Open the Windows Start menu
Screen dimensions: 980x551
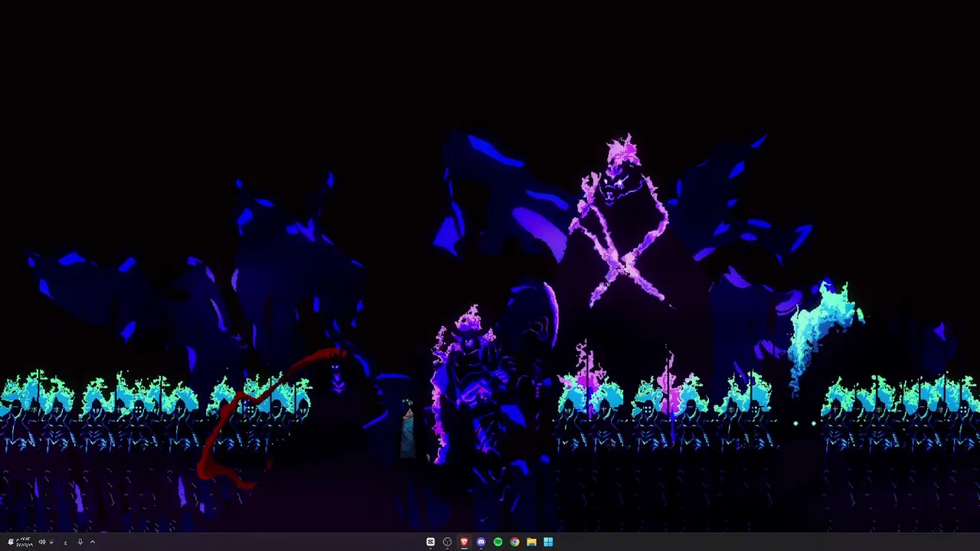click(x=548, y=542)
